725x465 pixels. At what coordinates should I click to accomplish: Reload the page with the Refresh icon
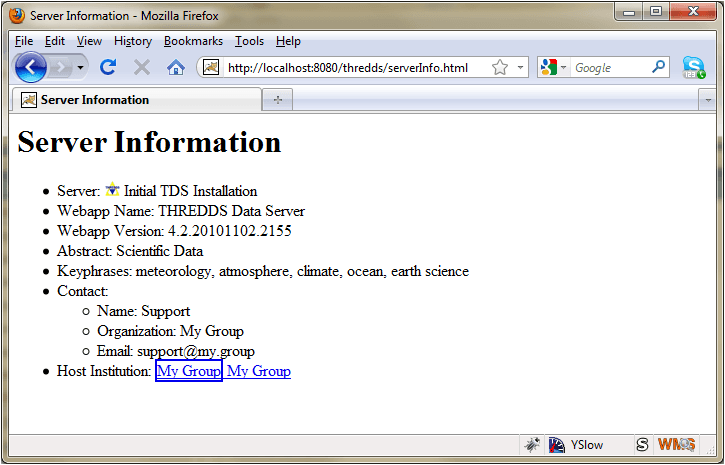pos(108,67)
